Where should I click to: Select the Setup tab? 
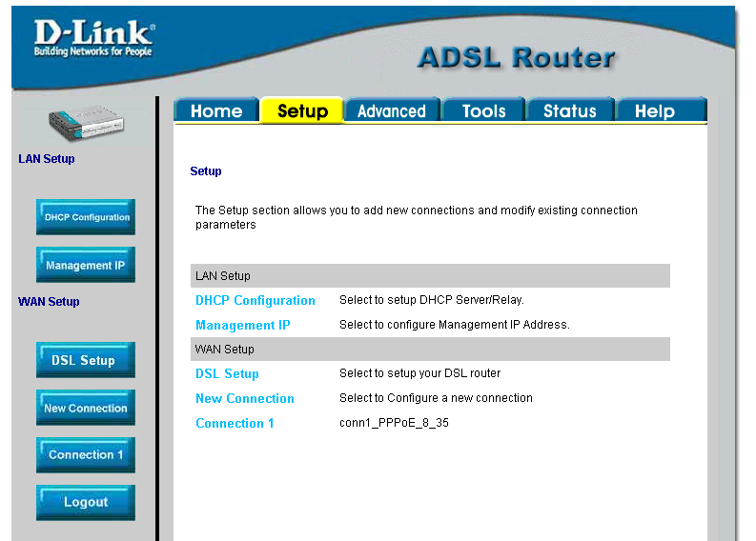[x=302, y=110]
